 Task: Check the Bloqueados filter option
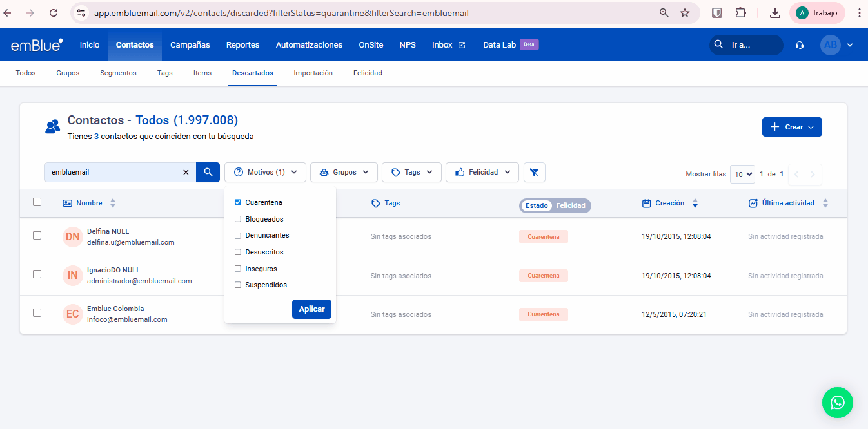[x=238, y=219]
